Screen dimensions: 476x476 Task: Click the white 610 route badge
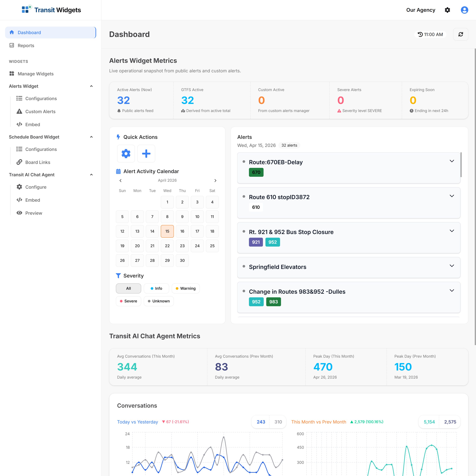tap(256, 207)
